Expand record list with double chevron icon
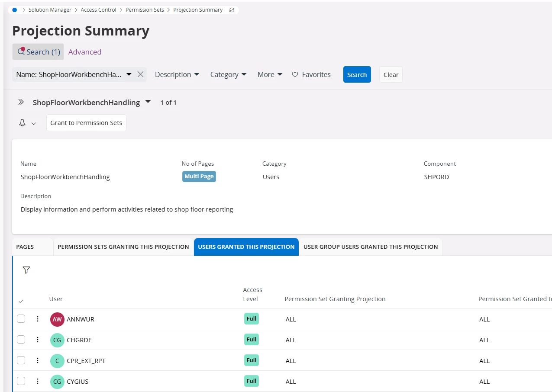This screenshot has height=392, width=552. (x=21, y=103)
